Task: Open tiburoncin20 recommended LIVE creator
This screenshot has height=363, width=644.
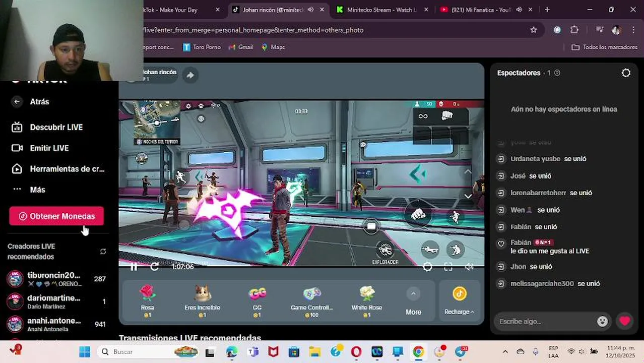Action: click(56, 279)
